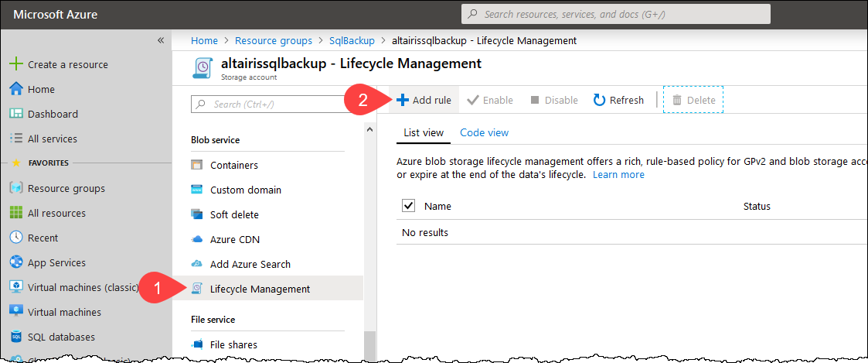Focus the global search resources box

[615, 15]
